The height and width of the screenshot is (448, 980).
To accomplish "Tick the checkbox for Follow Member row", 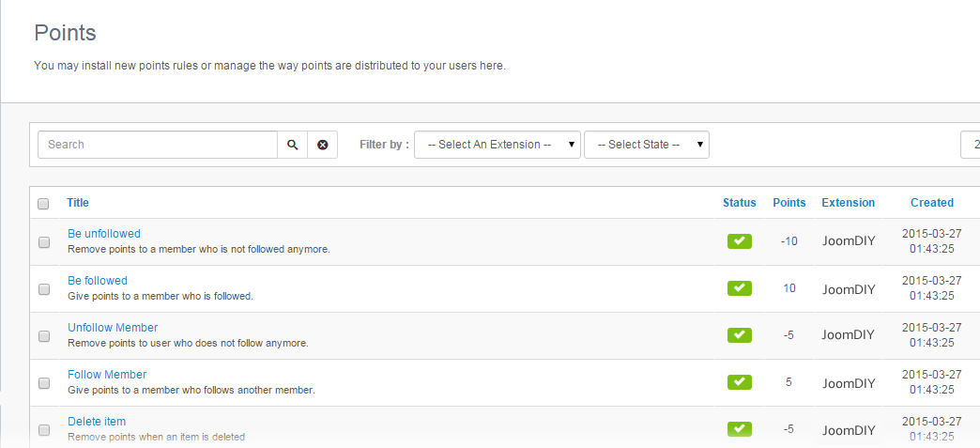I will (44, 383).
